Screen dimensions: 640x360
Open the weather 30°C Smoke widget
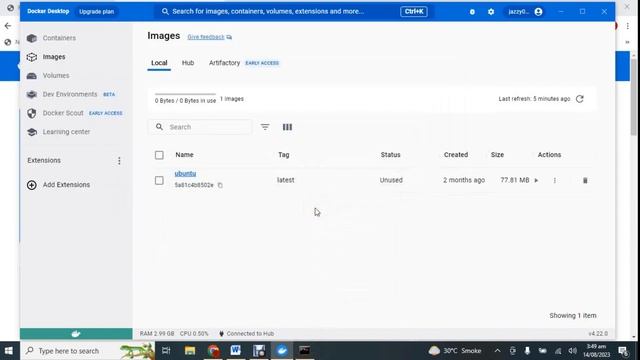[x=455, y=351]
